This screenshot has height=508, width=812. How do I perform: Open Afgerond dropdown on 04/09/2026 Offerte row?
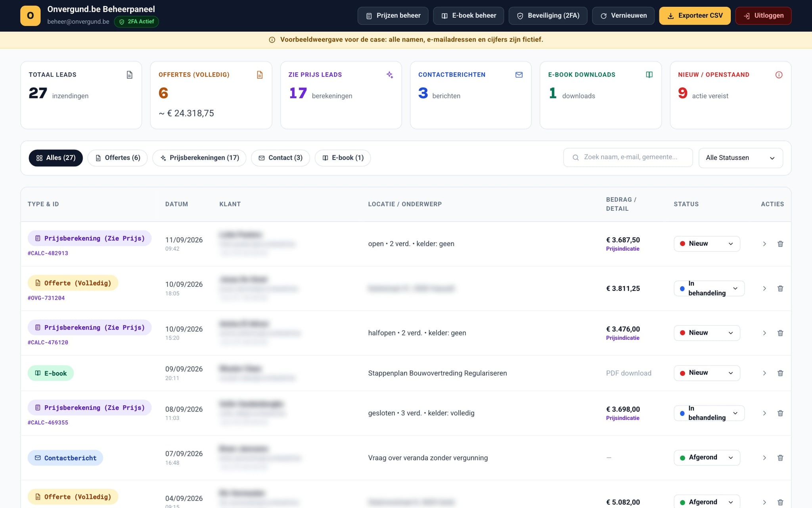[707, 502]
